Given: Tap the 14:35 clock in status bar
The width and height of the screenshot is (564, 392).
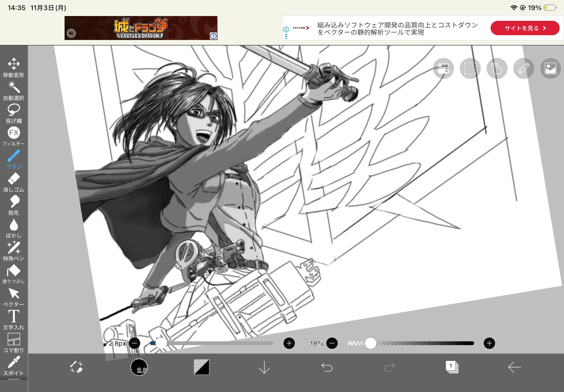Looking at the screenshot, I should tap(17, 8).
